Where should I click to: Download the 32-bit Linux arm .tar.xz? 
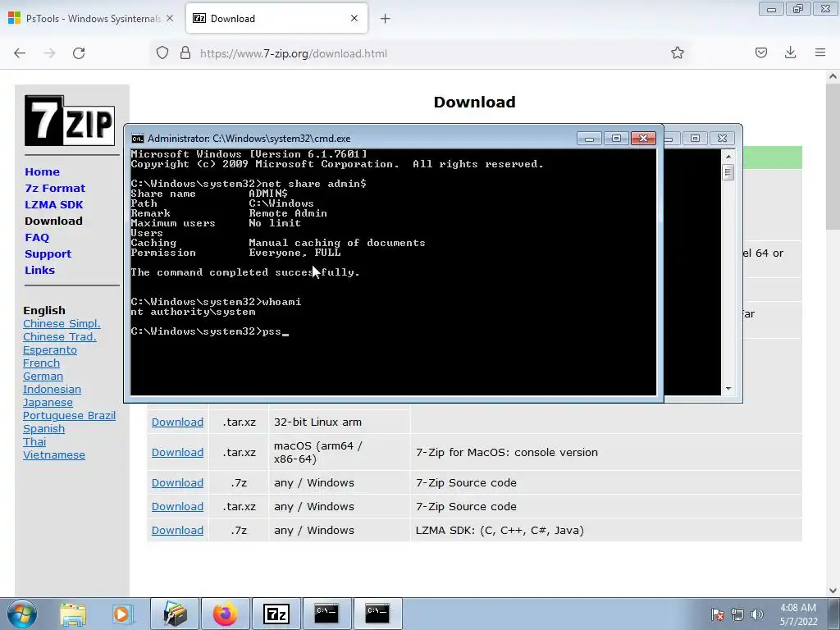[177, 422]
